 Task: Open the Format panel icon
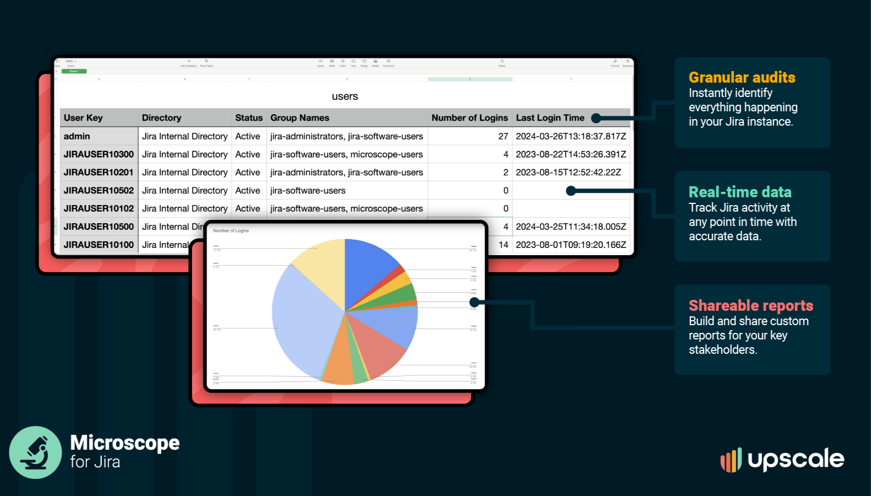pos(615,63)
